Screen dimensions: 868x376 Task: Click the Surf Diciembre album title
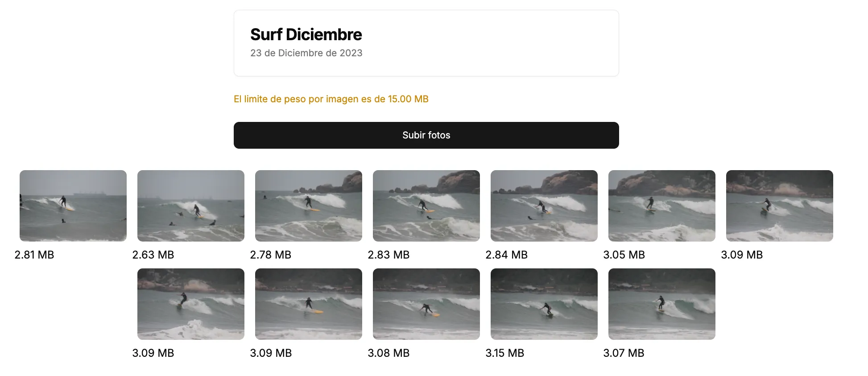306,34
